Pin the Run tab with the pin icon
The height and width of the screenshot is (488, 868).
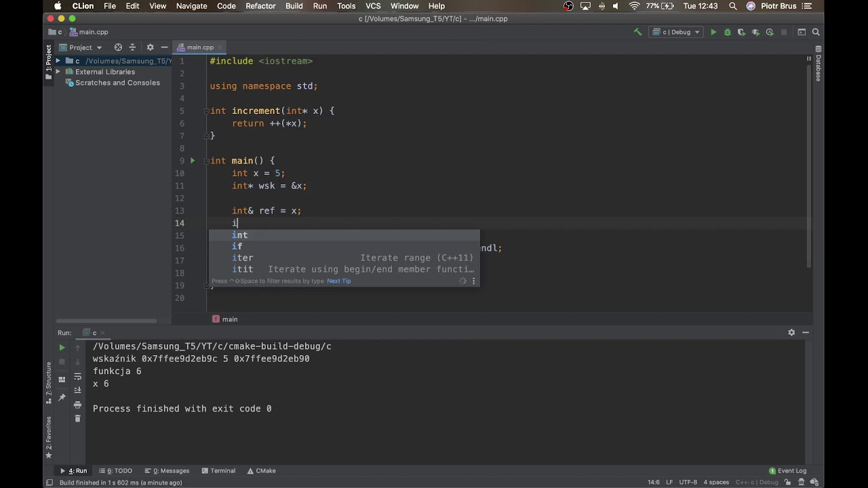coord(62,397)
